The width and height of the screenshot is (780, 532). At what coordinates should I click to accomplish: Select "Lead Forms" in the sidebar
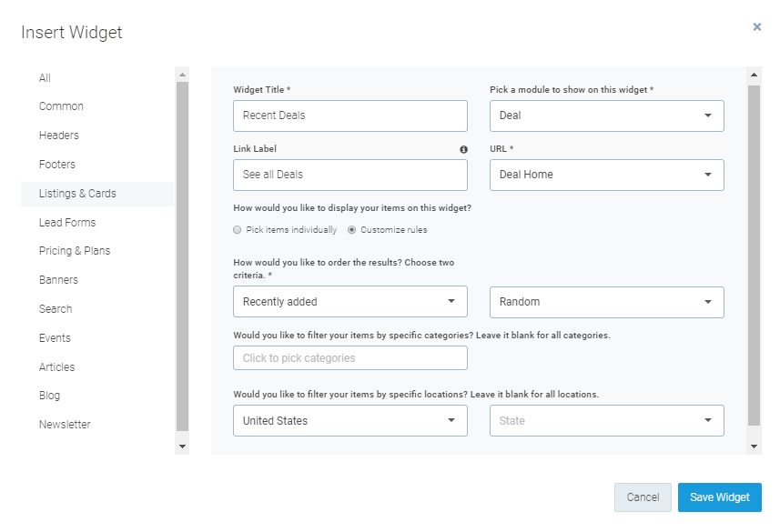click(x=66, y=222)
